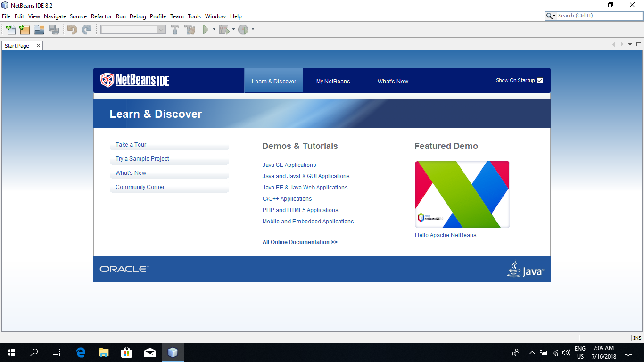Click the Take a Tour link
This screenshot has width=644, height=362.
[131, 145]
